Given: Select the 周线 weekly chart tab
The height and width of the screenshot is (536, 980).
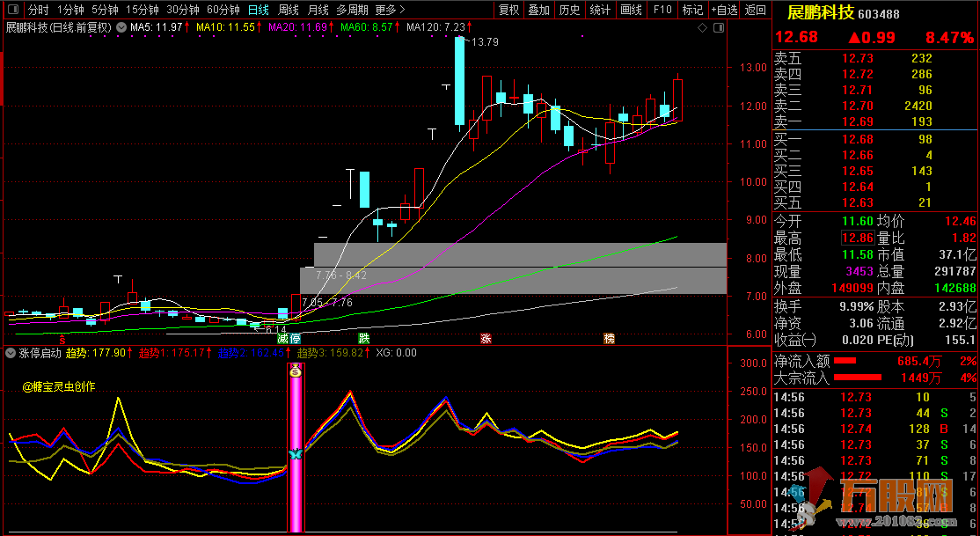Looking at the screenshot, I should click(x=289, y=10).
